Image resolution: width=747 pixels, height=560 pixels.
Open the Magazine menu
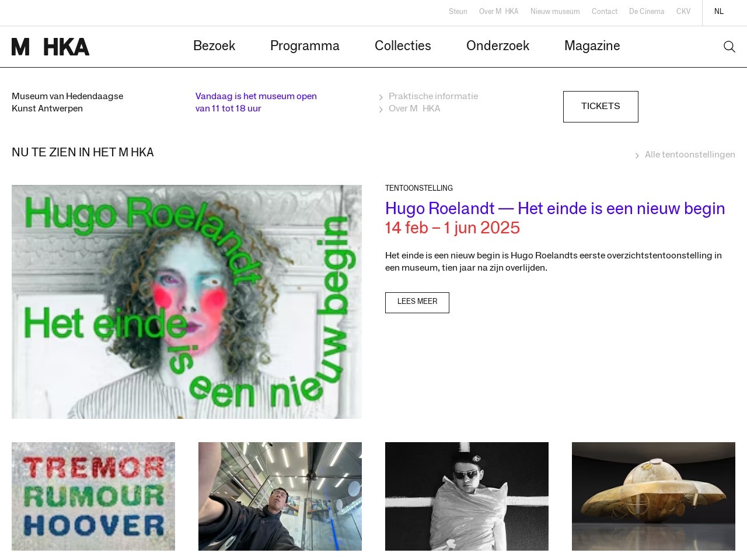click(592, 46)
